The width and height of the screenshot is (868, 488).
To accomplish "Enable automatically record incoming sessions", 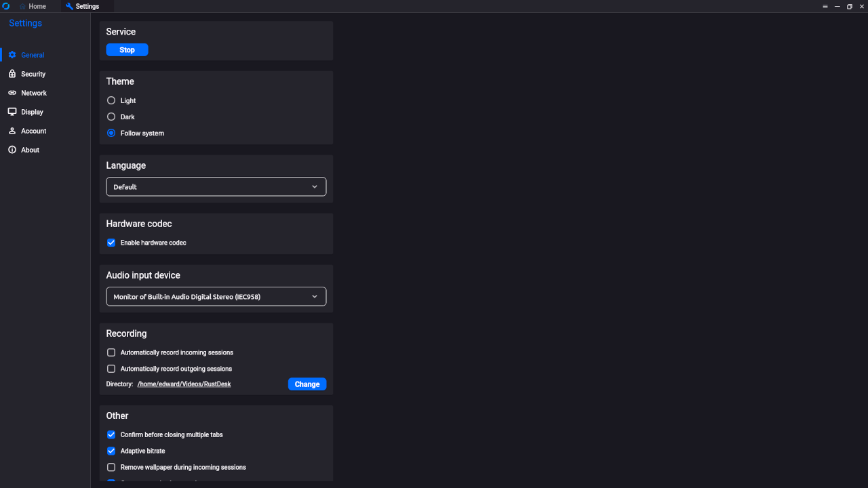I will (x=111, y=352).
